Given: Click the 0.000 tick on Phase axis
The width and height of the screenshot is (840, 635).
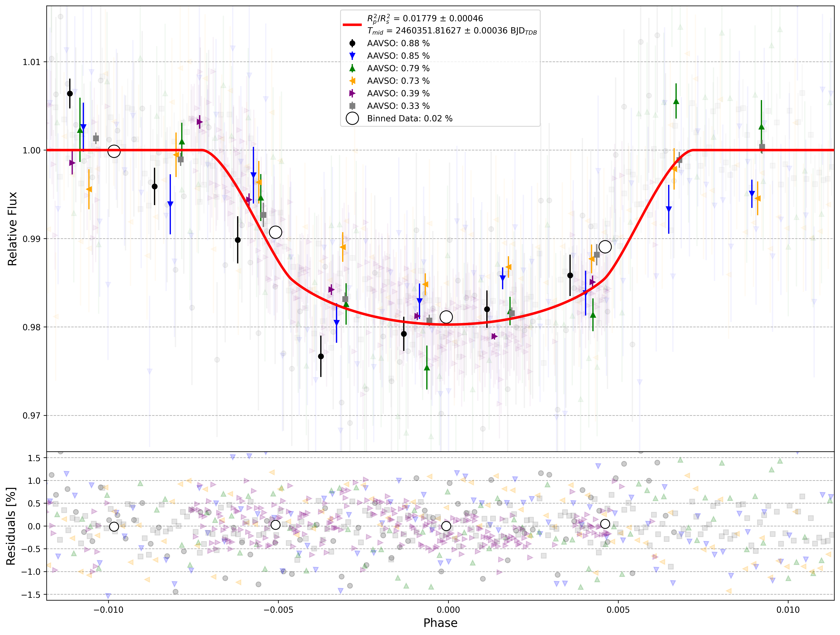Looking at the screenshot, I should pyautogui.click(x=448, y=610).
